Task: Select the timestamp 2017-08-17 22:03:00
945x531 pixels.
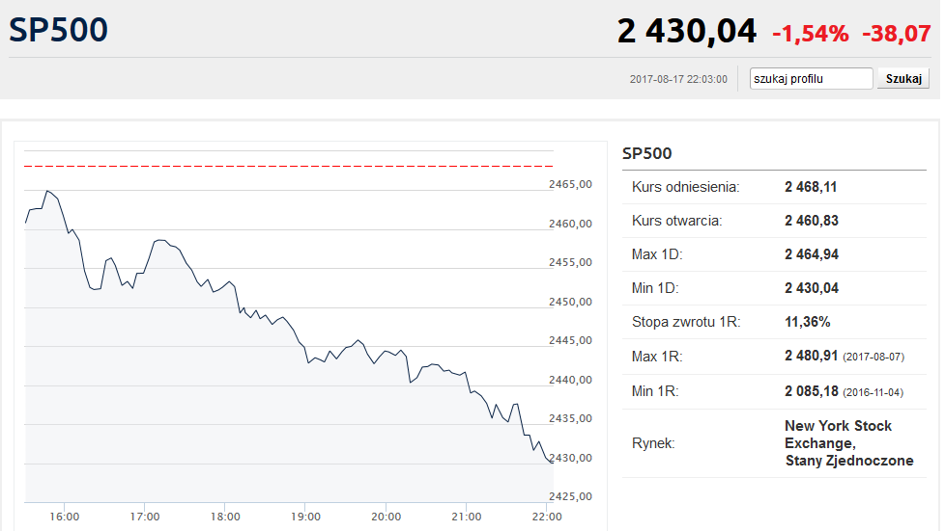Action: [678, 79]
